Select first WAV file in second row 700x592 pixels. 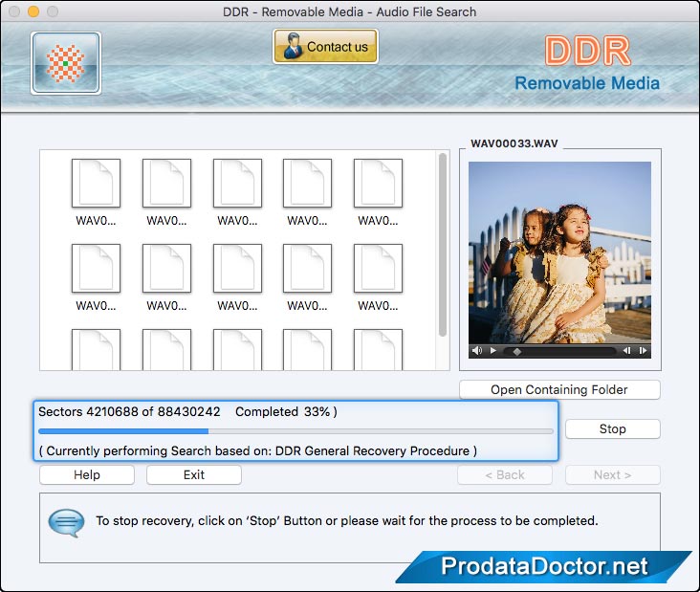coord(96,277)
